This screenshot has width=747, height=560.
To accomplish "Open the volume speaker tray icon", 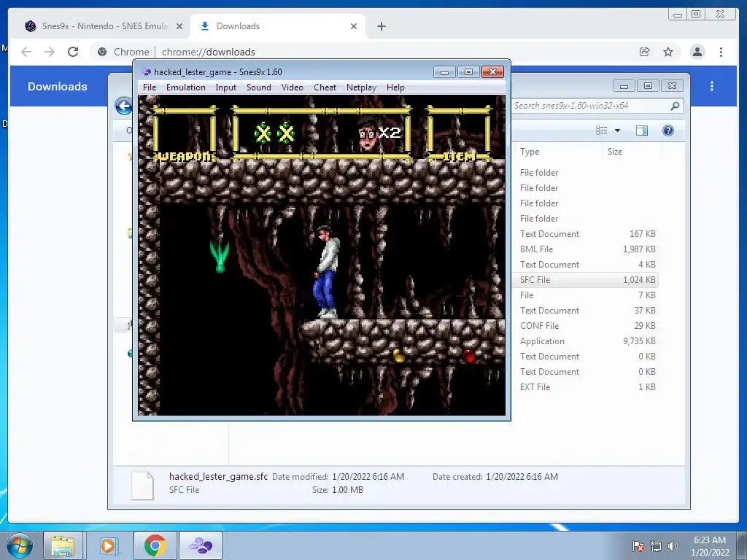I will [x=673, y=546].
